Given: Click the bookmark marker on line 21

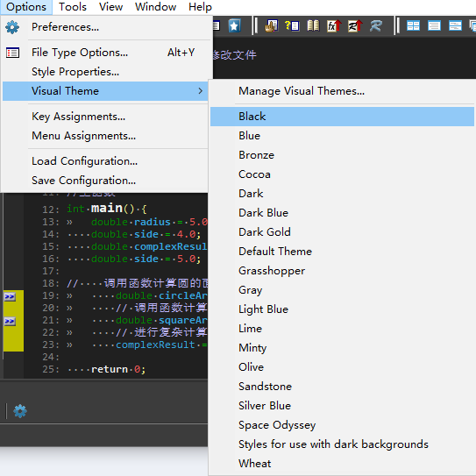Looking at the screenshot, I should [10, 321].
